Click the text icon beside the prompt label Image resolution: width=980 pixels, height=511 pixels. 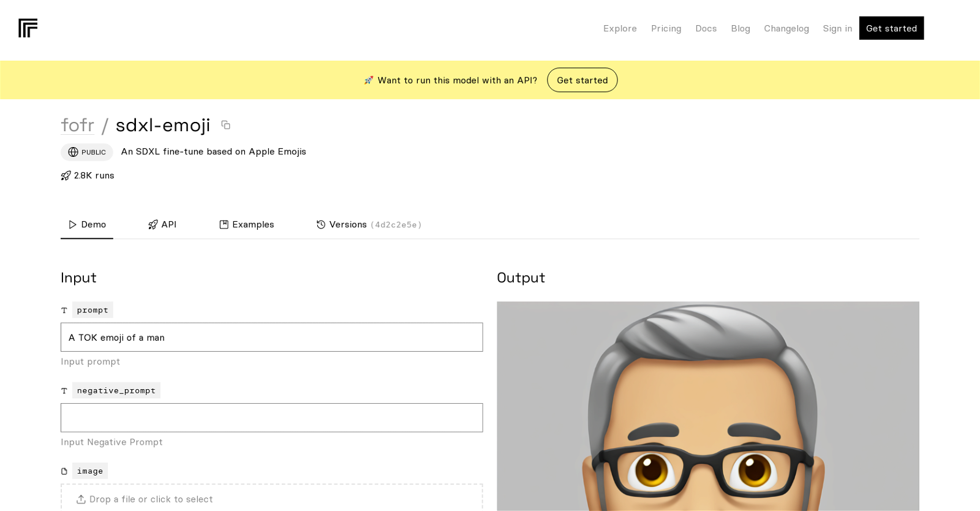pos(64,311)
